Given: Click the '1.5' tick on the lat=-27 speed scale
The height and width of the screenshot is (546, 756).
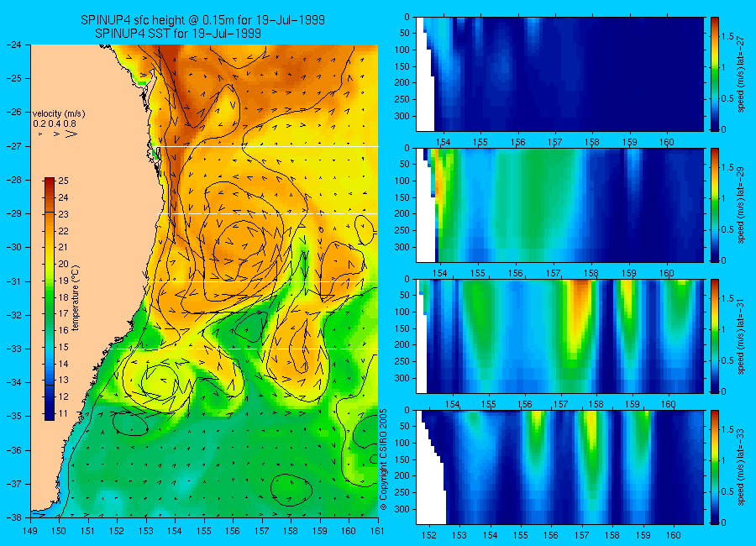Looking at the screenshot, I should [x=728, y=37].
